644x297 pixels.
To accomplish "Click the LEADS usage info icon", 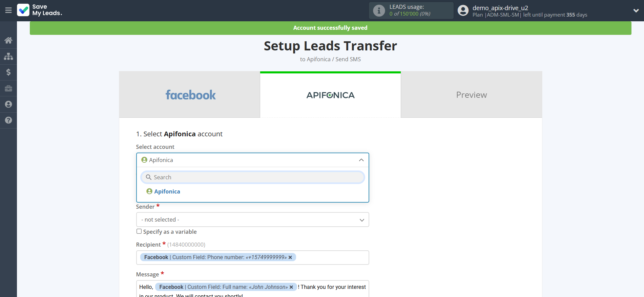I will tap(379, 10).
